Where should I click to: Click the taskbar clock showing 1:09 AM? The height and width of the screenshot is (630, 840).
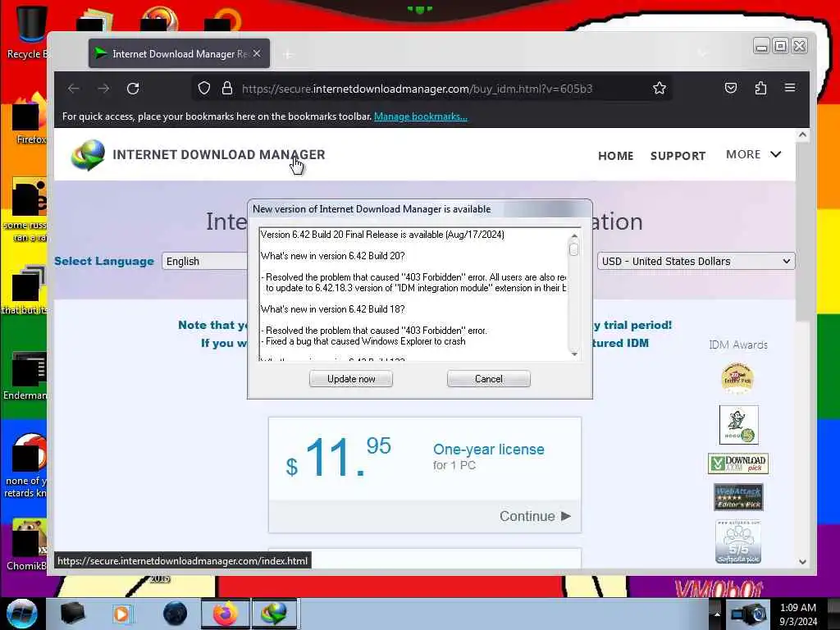coord(798,614)
